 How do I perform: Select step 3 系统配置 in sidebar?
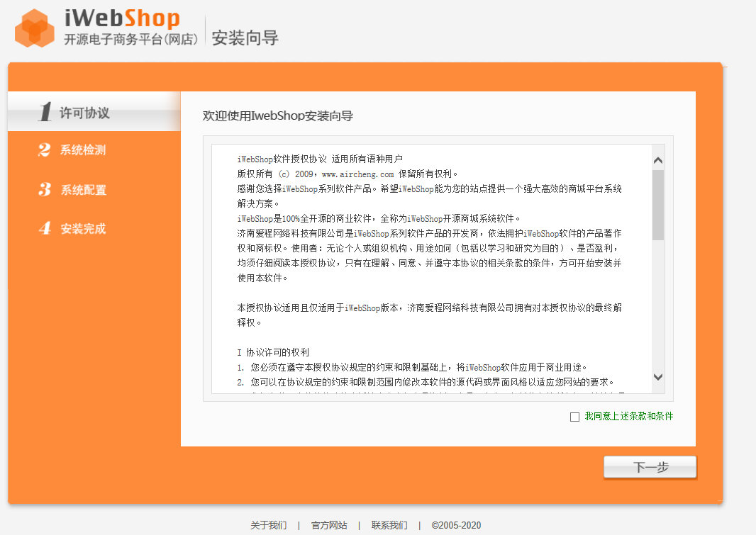tap(72, 189)
